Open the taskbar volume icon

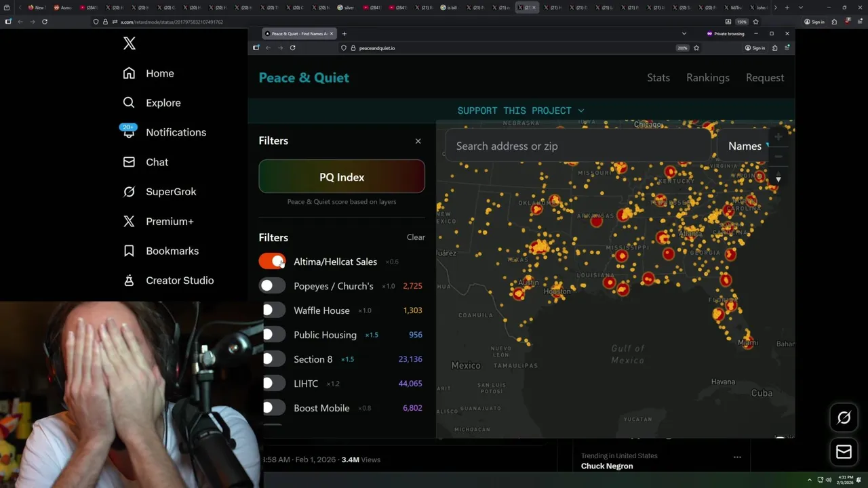coord(829,480)
